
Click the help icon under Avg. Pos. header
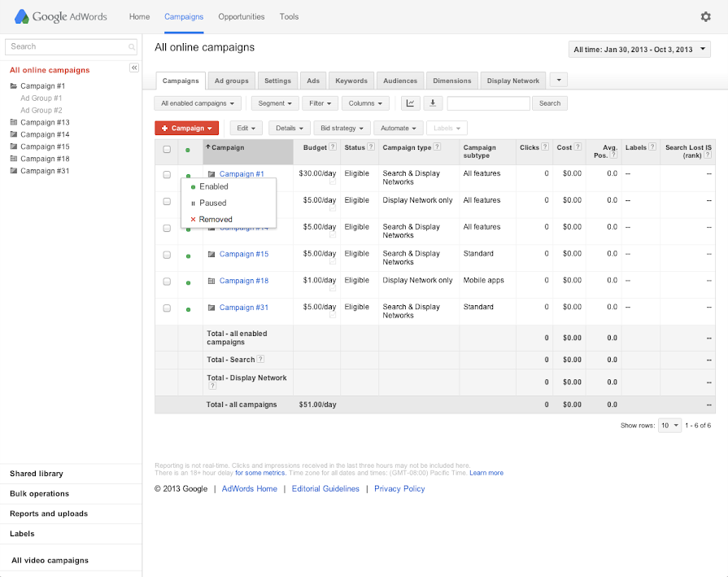[x=613, y=155]
